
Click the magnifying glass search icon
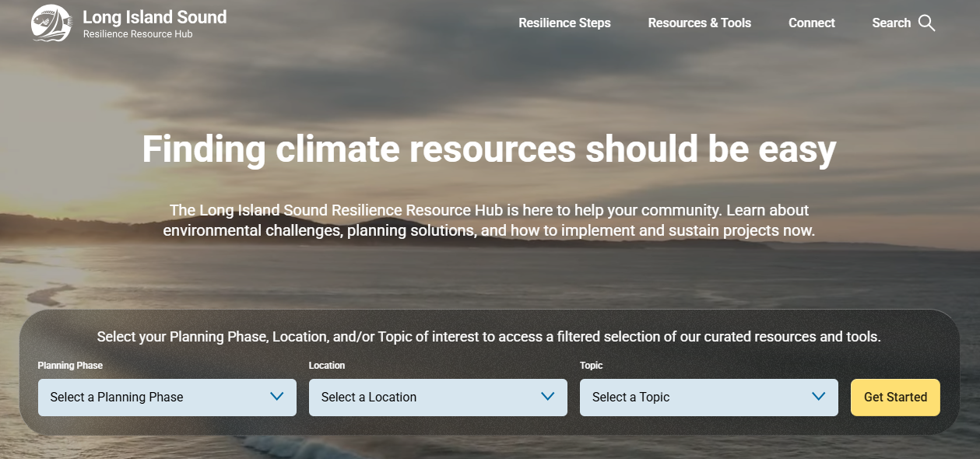(926, 23)
